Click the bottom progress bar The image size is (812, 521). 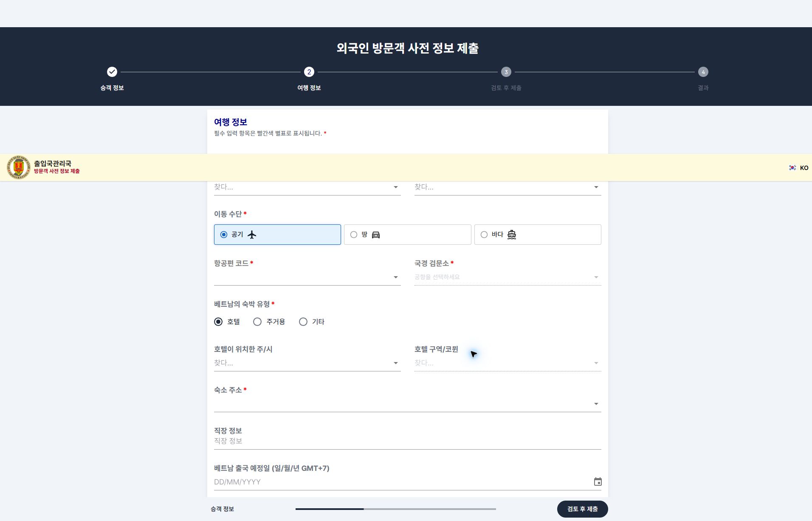396,509
